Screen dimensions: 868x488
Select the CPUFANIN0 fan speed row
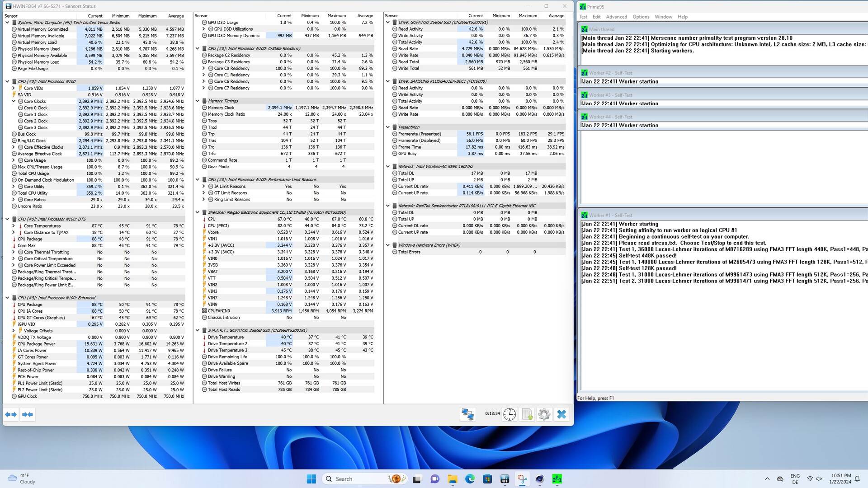(288, 311)
